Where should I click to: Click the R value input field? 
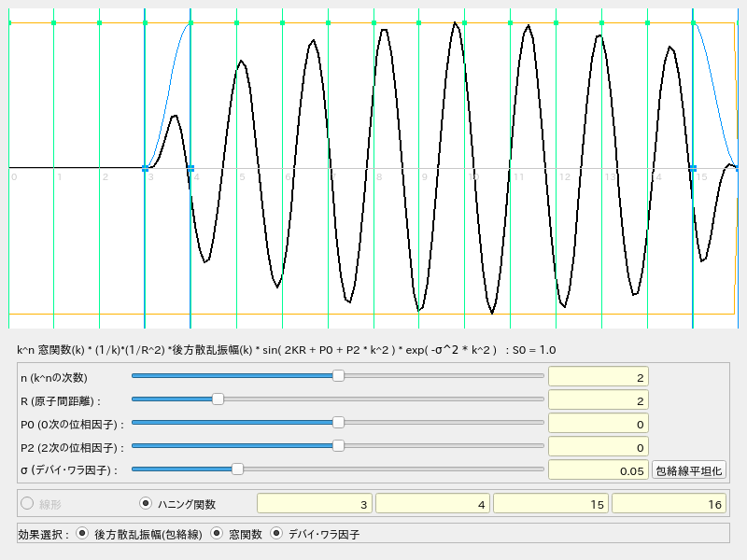pyautogui.click(x=598, y=400)
